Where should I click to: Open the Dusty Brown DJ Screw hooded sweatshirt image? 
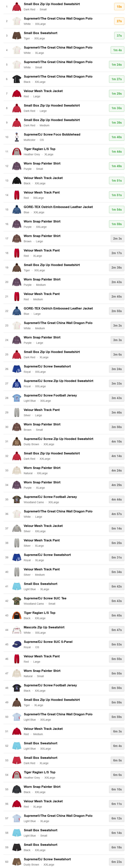[17, 441]
